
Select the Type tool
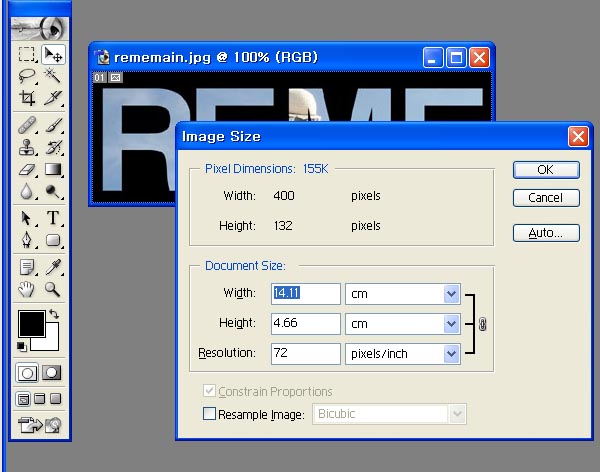coord(53,218)
